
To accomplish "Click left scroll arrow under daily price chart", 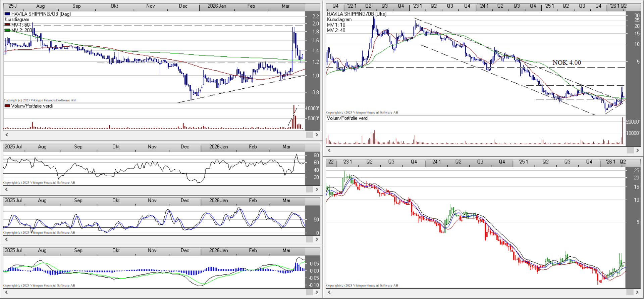I will click(x=7, y=135).
